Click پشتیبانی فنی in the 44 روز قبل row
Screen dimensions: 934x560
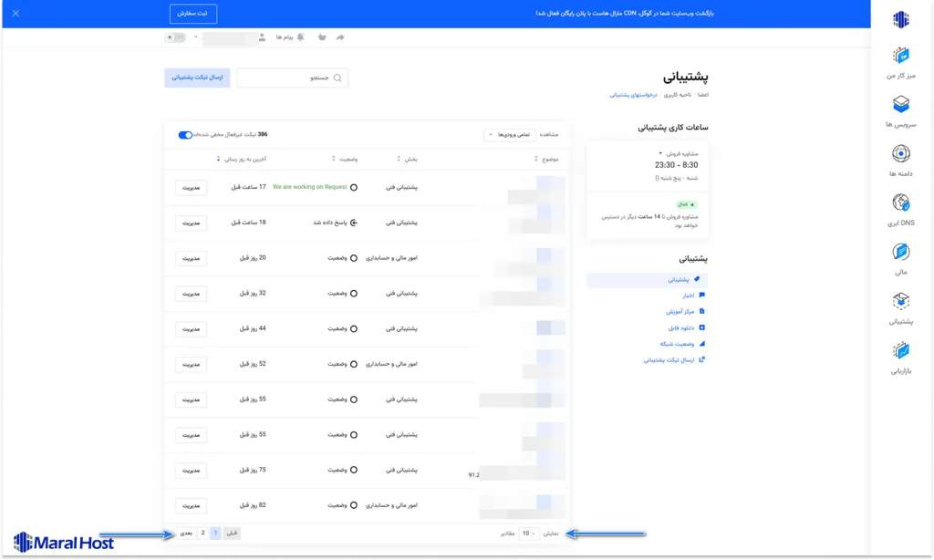tap(402, 329)
